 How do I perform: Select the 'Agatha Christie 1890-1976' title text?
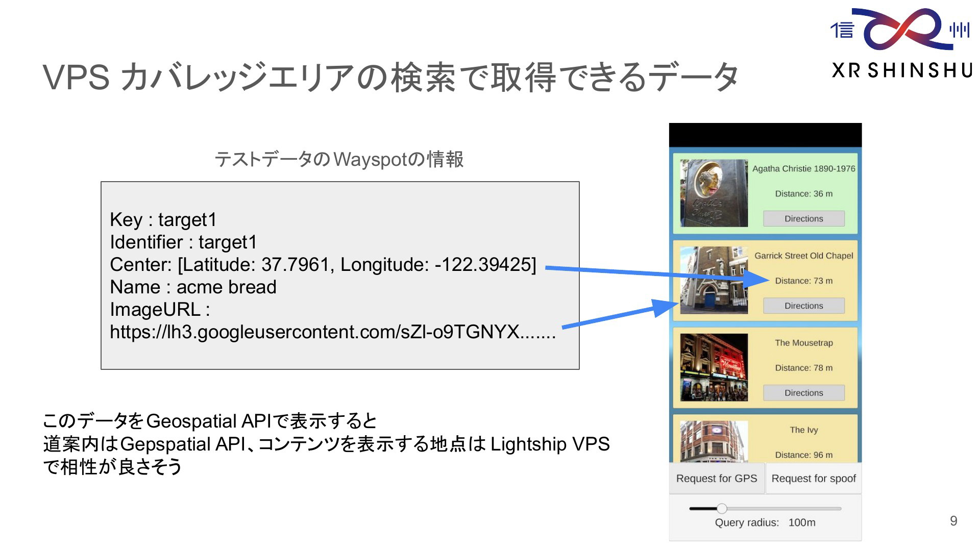[x=804, y=169]
